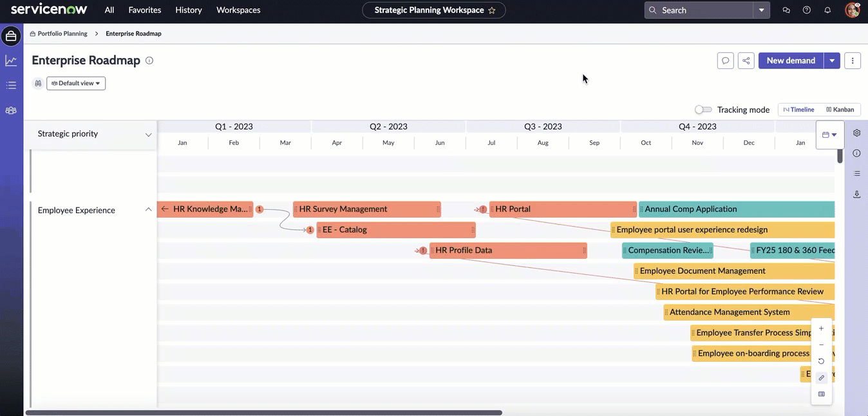Click the warning badge before HR Portal

[483, 209]
